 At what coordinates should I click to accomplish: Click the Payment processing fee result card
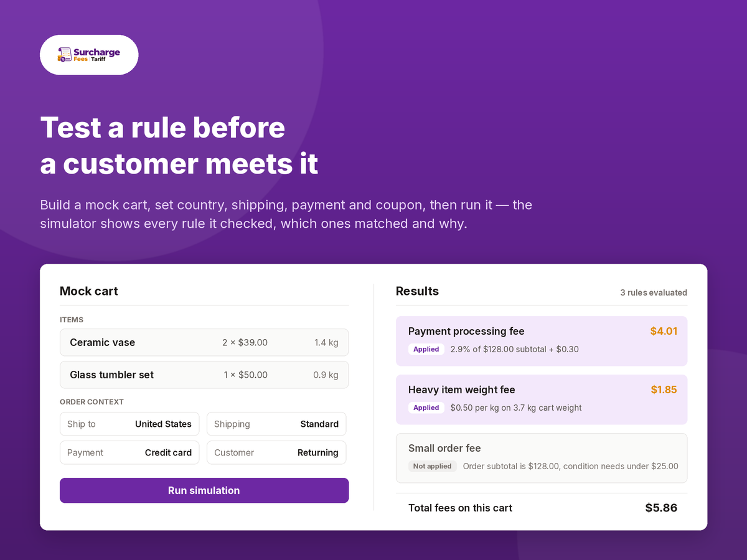click(542, 341)
